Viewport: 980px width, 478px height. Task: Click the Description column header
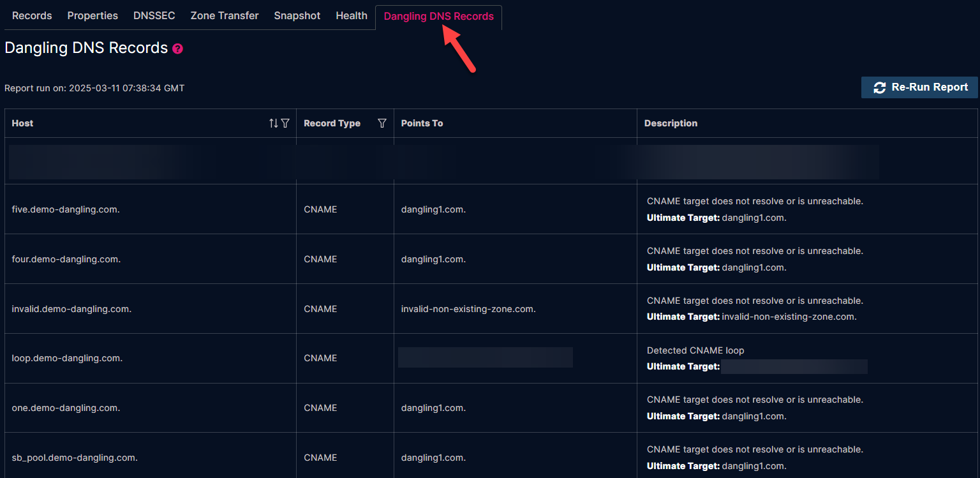pyautogui.click(x=671, y=123)
